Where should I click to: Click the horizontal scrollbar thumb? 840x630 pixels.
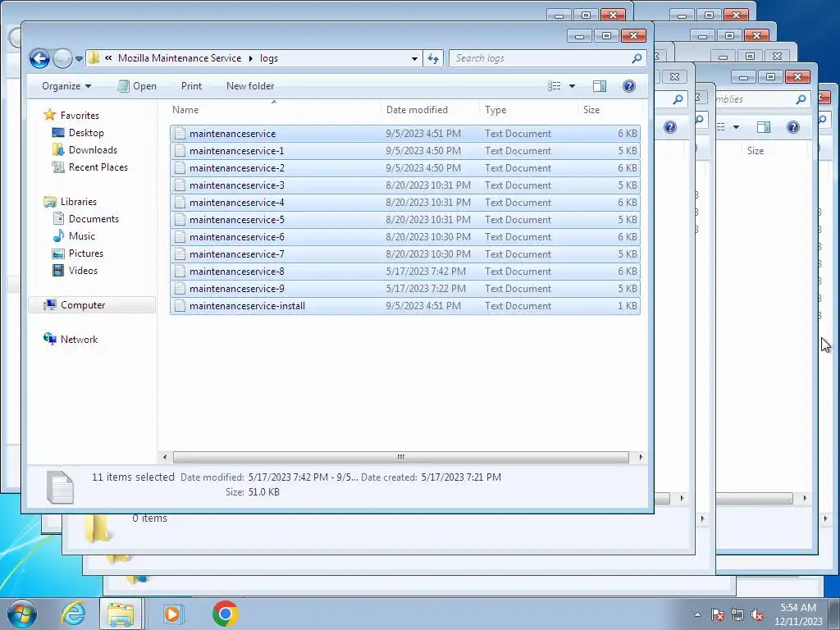click(400, 457)
